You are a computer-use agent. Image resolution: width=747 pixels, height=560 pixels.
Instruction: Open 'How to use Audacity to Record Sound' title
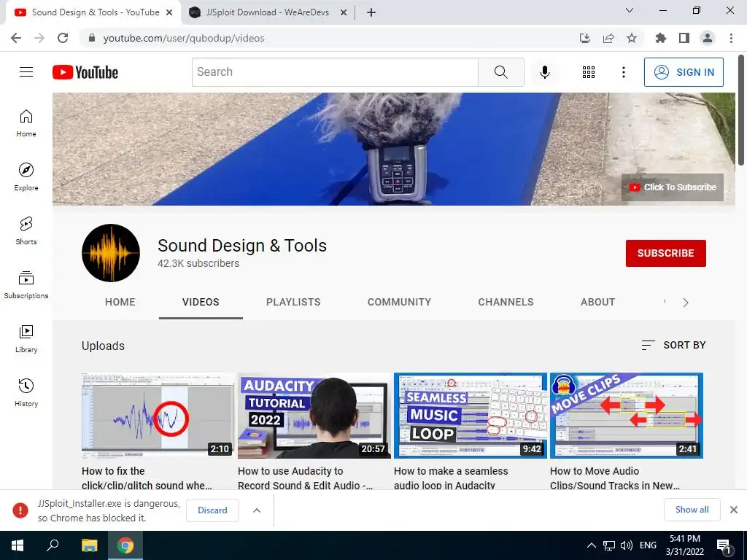click(x=306, y=478)
